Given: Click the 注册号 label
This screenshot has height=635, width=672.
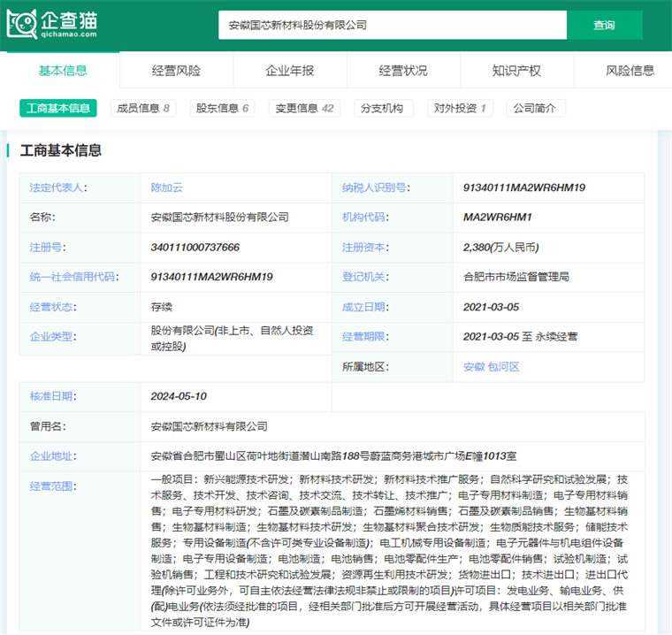Looking at the screenshot, I should point(48,248).
